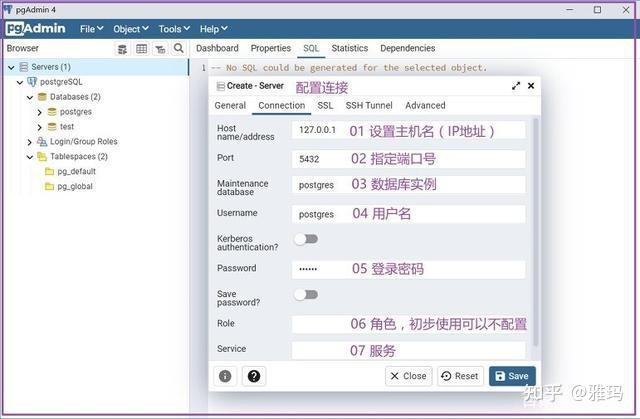Select 'Login/Group Roles' label in tree

pyautogui.click(x=84, y=142)
